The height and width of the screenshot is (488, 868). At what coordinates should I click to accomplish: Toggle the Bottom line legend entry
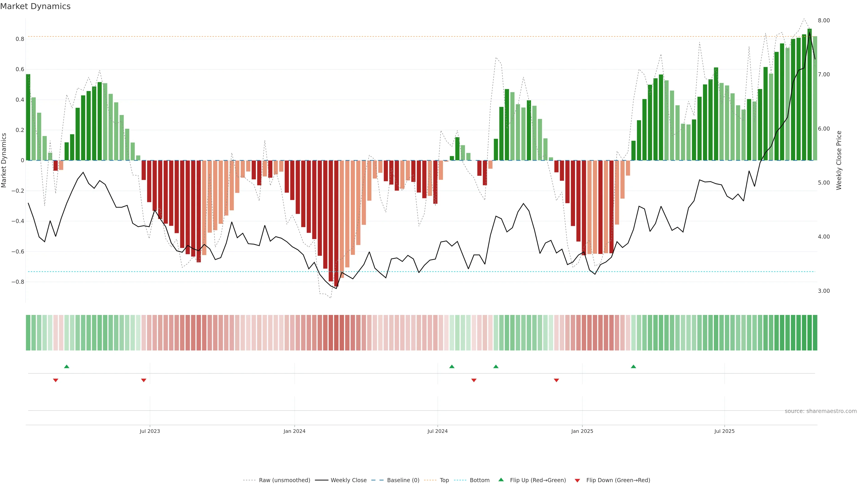[x=479, y=480]
